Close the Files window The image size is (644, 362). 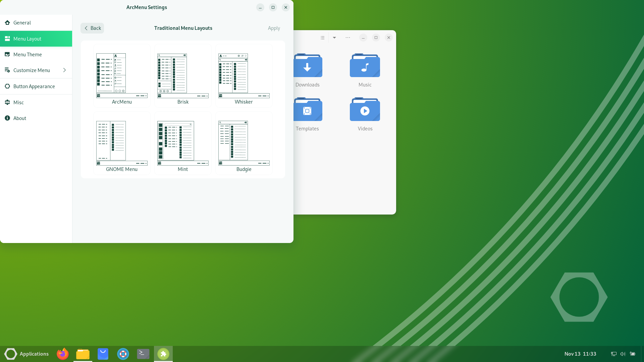tap(389, 38)
